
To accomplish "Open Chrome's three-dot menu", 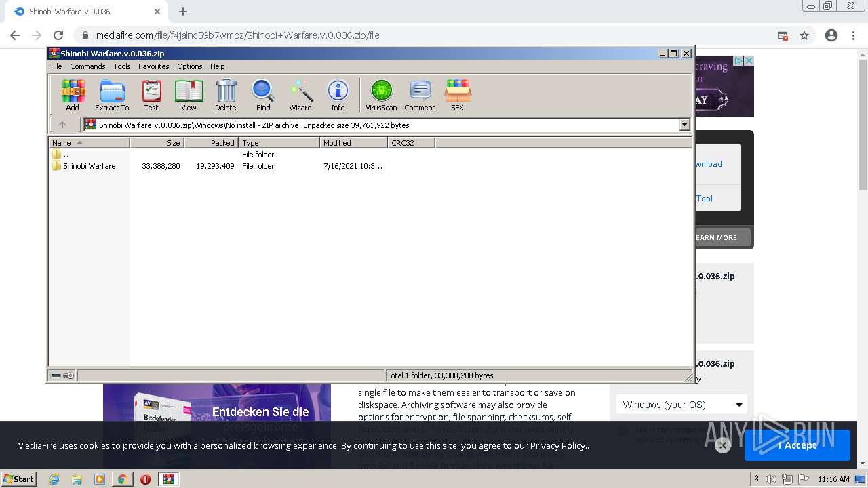I will coord(853,35).
